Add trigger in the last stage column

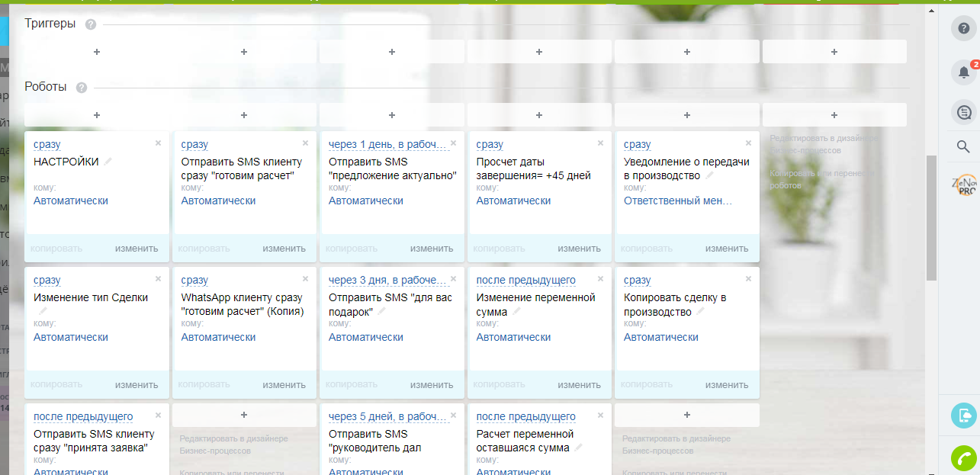(834, 52)
